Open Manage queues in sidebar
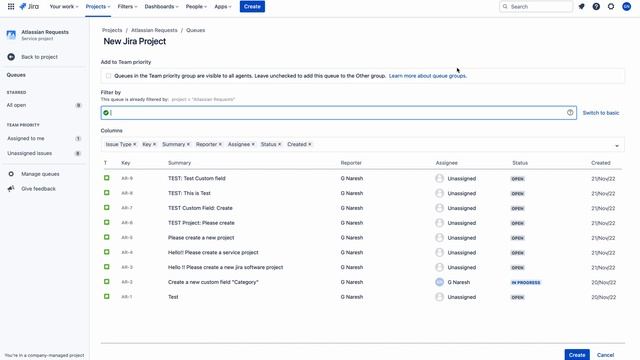 point(40,174)
